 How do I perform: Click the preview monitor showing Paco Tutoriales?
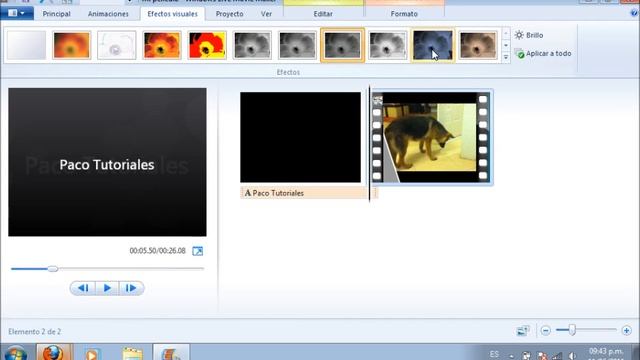[x=107, y=162]
